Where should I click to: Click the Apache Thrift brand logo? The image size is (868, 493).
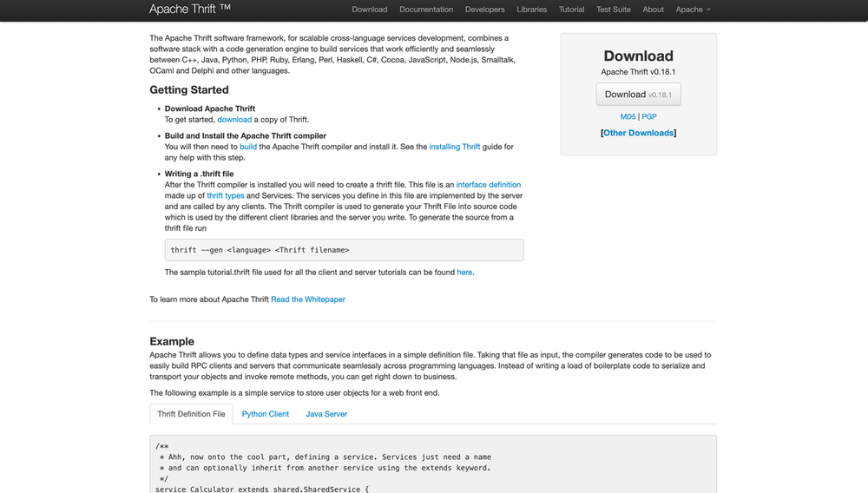(189, 10)
